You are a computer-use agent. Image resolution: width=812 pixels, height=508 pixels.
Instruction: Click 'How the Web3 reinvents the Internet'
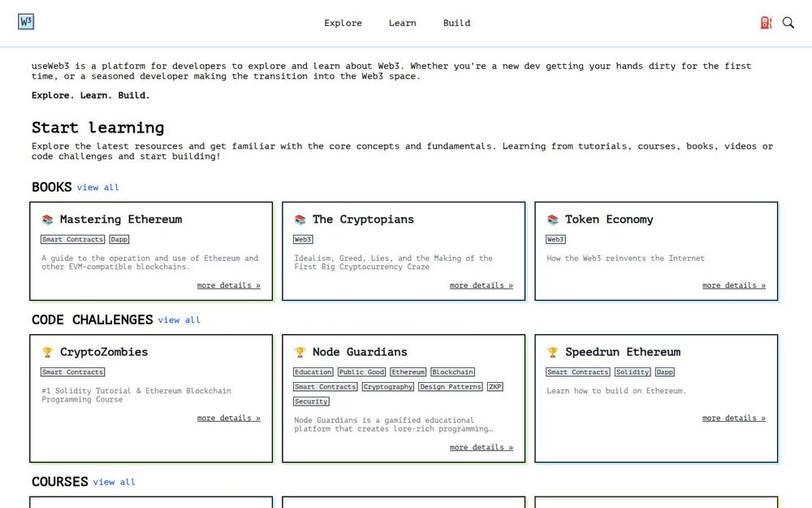click(x=625, y=258)
